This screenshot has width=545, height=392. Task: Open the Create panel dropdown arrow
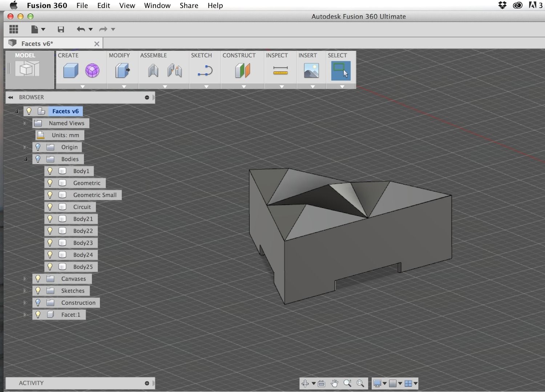tap(82, 87)
